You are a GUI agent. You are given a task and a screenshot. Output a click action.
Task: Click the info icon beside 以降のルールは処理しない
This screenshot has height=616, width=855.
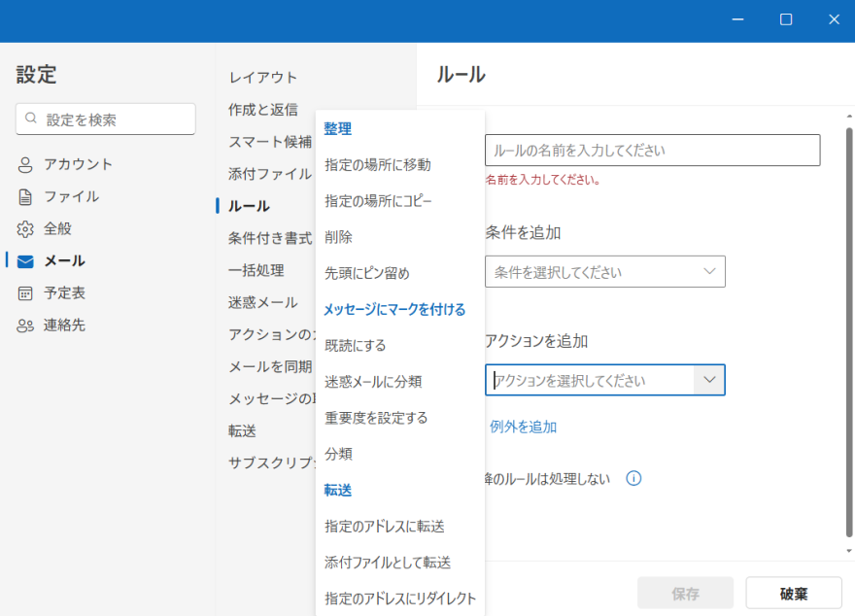click(633, 478)
